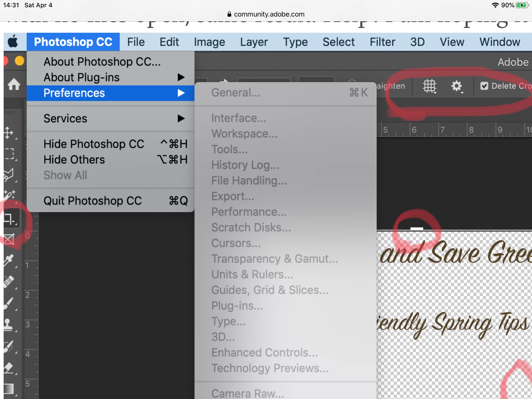The width and height of the screenshot is (532, 399).
Task: Toggle the Delete Cropped Pixels checkbox
Action: coord(484,86)
